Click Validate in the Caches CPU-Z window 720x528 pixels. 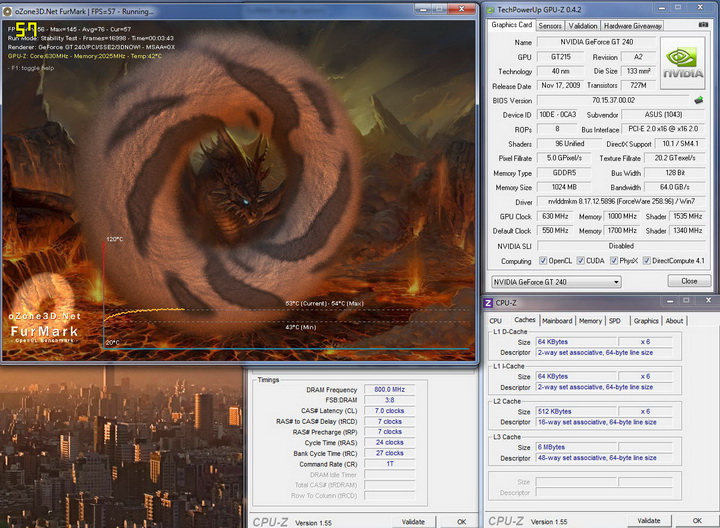[648, 521]
